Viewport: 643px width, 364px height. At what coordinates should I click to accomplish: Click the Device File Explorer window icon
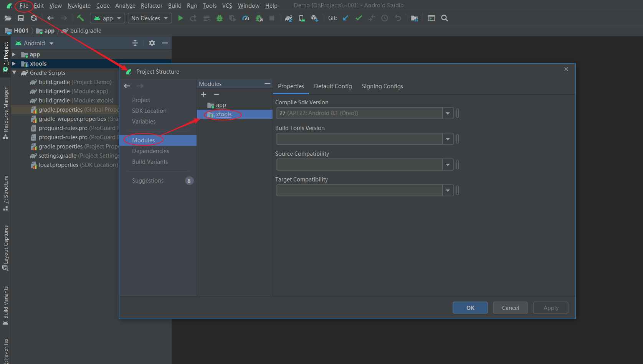coord(431,18)
